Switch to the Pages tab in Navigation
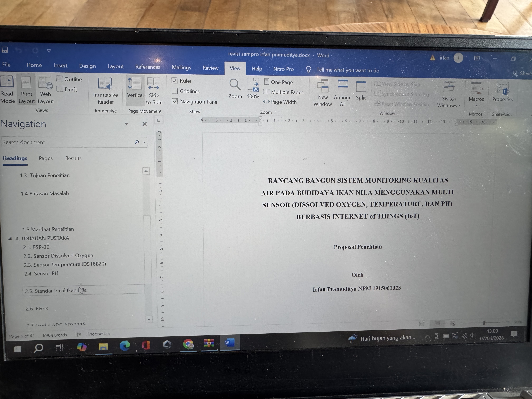The height and width of the screenshot is (399, 532). (46, 158)
